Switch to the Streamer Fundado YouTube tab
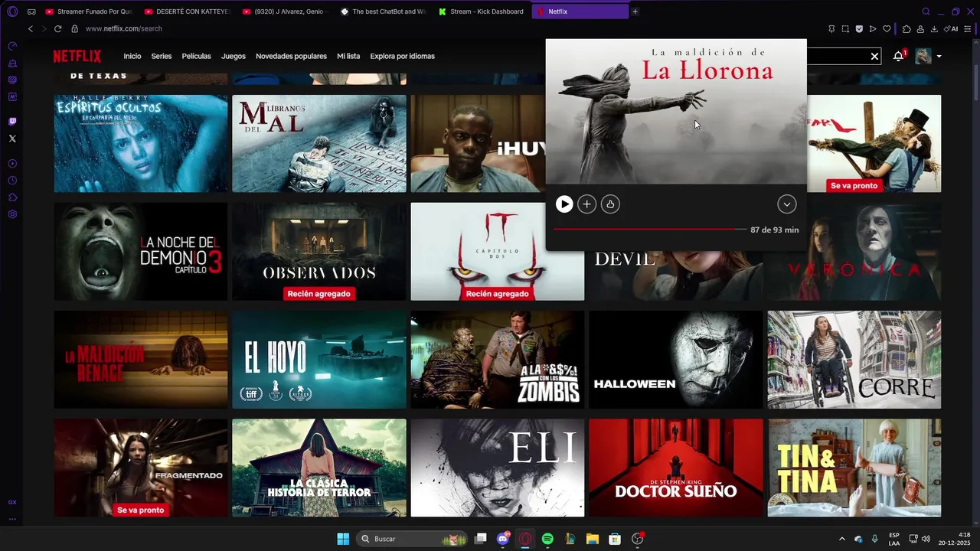This screenshot has width=980, height=551. pyautogui.click(x=90, y=11)
